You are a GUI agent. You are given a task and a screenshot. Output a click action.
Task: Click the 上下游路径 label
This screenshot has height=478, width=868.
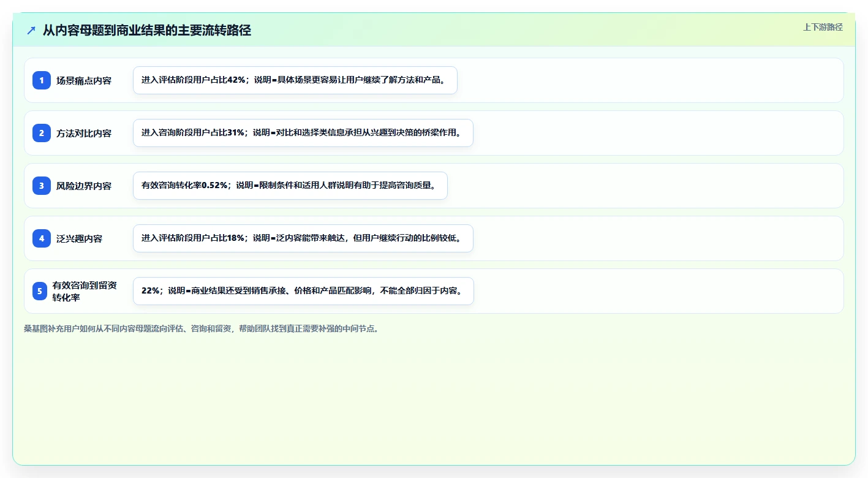tap(823, 27)
